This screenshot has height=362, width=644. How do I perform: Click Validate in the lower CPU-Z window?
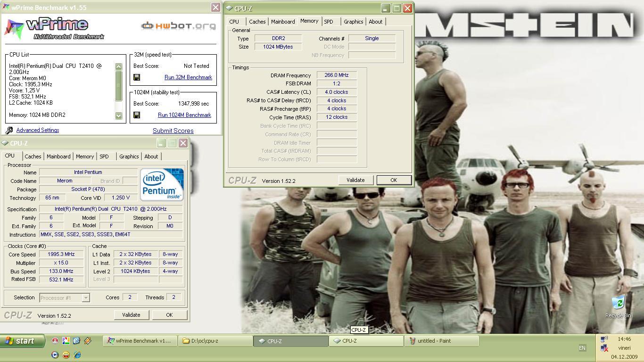click(131, 315)
